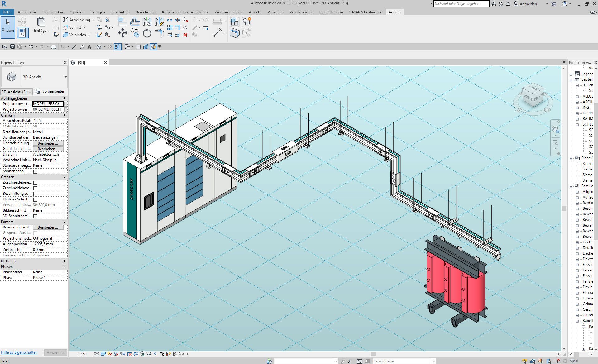Open the Verbinden dropdown arrow
Screen dimensions: 598x364
[89, 35]
